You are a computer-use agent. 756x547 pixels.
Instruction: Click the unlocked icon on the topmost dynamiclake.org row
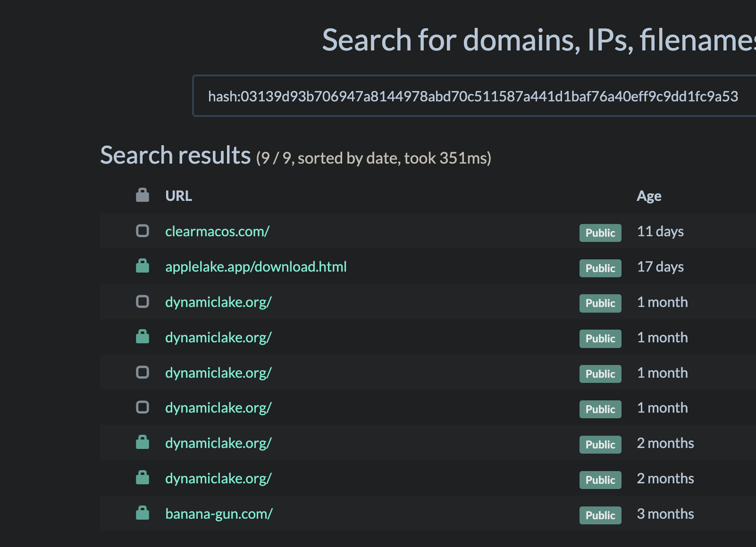click(x=142, y=302)
